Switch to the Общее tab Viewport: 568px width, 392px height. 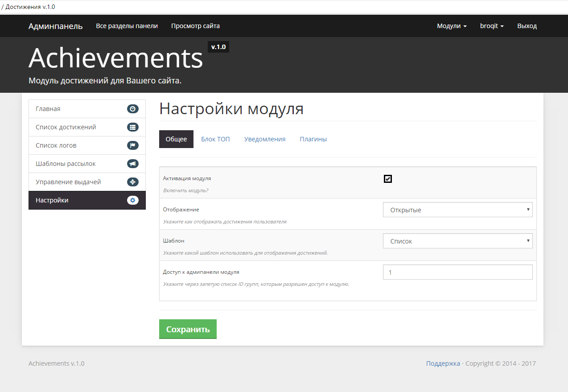pos(176,139)
